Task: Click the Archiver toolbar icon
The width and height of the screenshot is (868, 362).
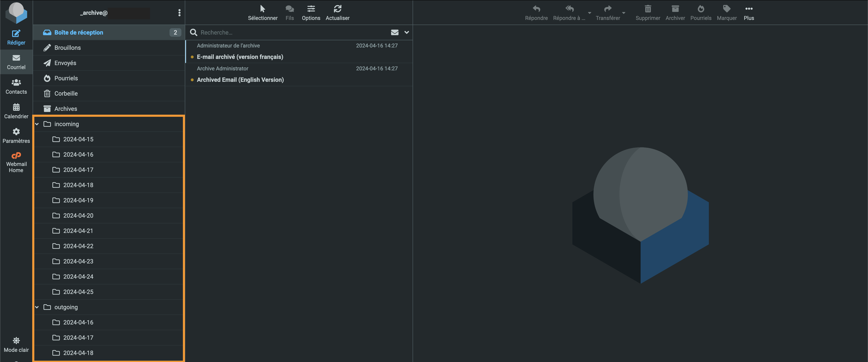Action: [x=675, y=13]
